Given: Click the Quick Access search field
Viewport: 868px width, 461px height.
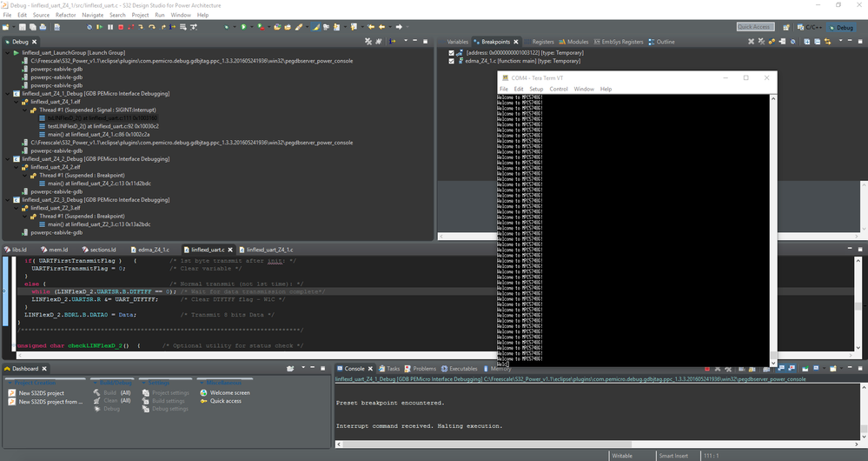Looking at the screenshot, I should (754, 27).
